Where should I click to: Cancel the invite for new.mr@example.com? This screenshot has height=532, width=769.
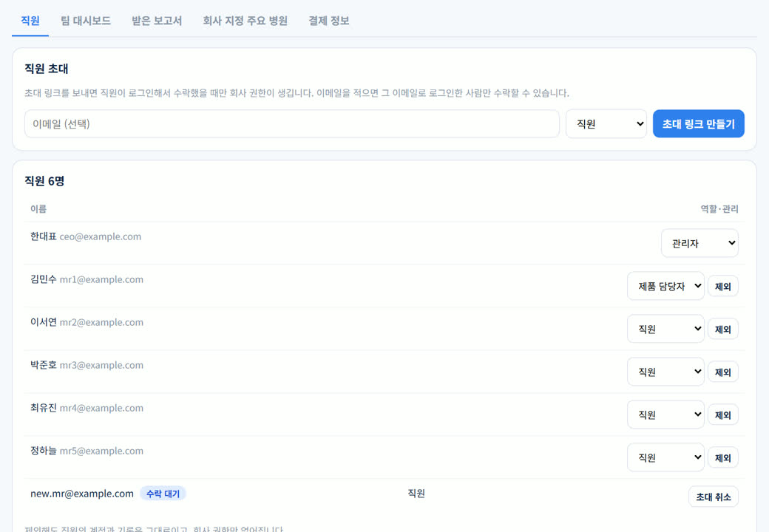point(713,497)
